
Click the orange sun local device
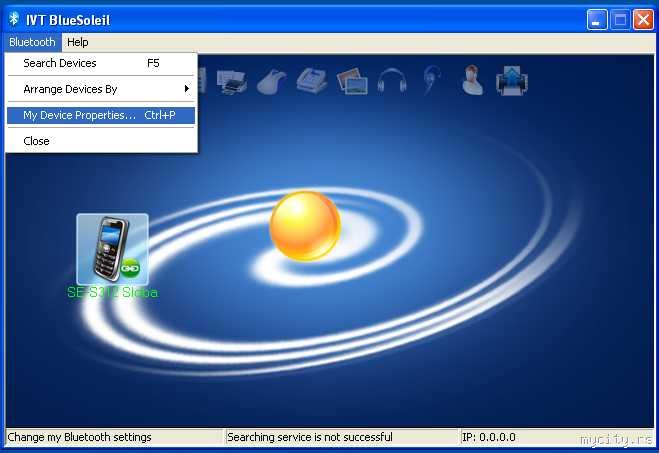pyautogui.click(x=305, y=226)
